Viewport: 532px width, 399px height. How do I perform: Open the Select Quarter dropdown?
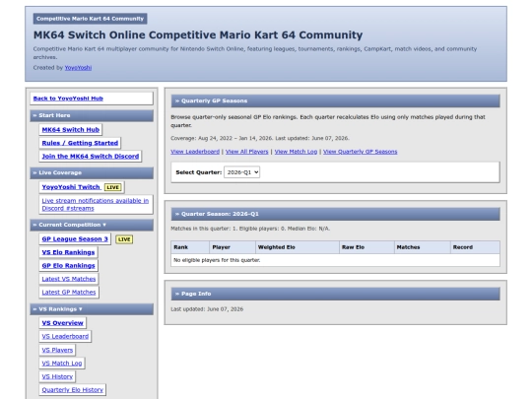(241, 172)
